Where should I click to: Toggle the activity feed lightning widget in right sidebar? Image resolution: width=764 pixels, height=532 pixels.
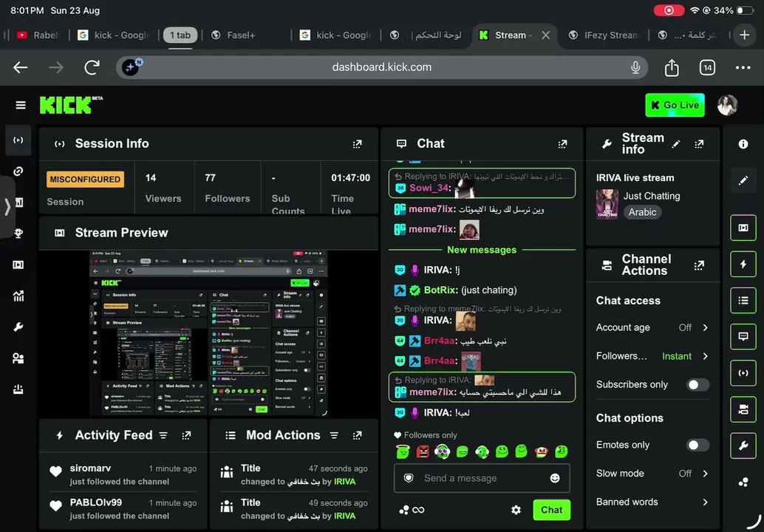click(743, 264)
